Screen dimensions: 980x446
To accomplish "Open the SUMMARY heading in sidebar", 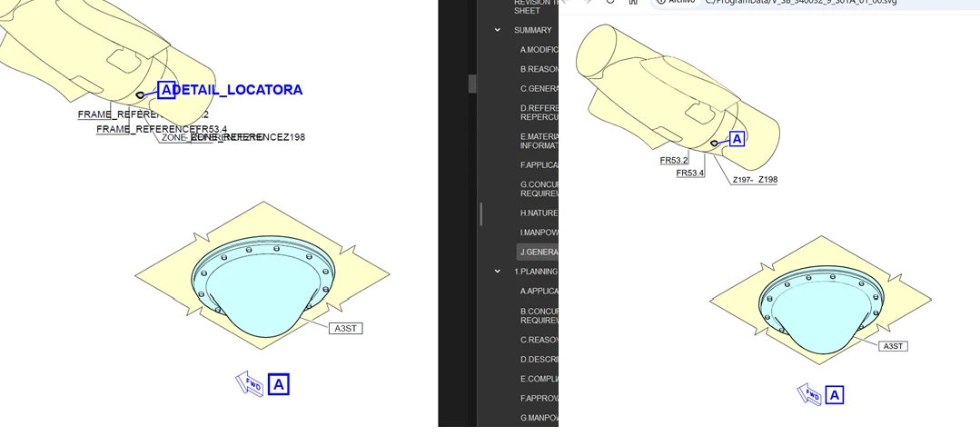I will [532, 30].
